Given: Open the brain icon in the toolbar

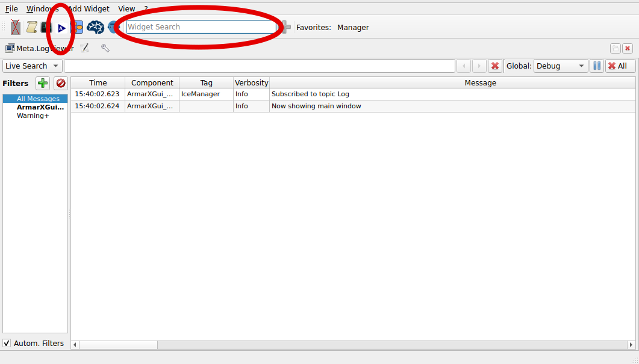Looking at the screenshot, I should [x=95, y=27].
